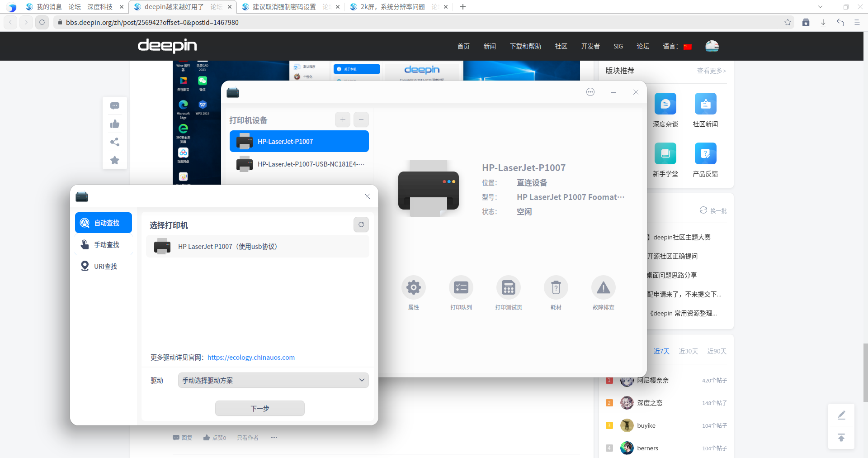868x458 pixels.
Task: Open the browser downloads icon
Action: tap(823, 22)
